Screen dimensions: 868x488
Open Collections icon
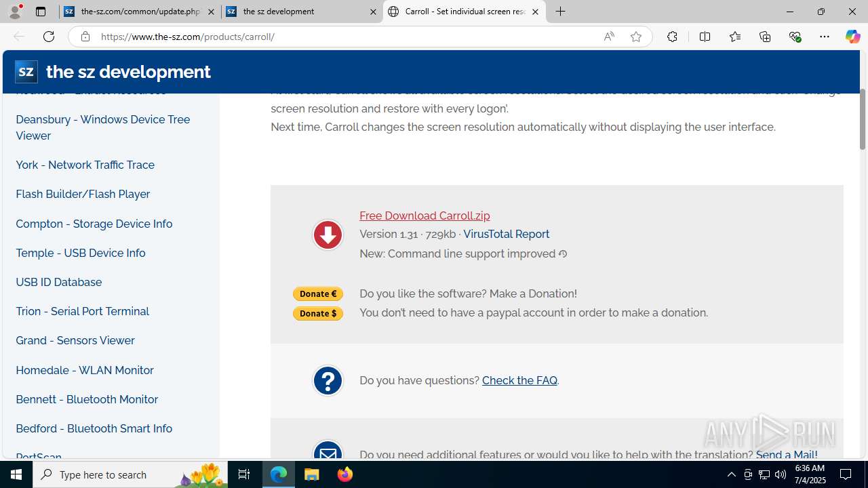[765, 37]
